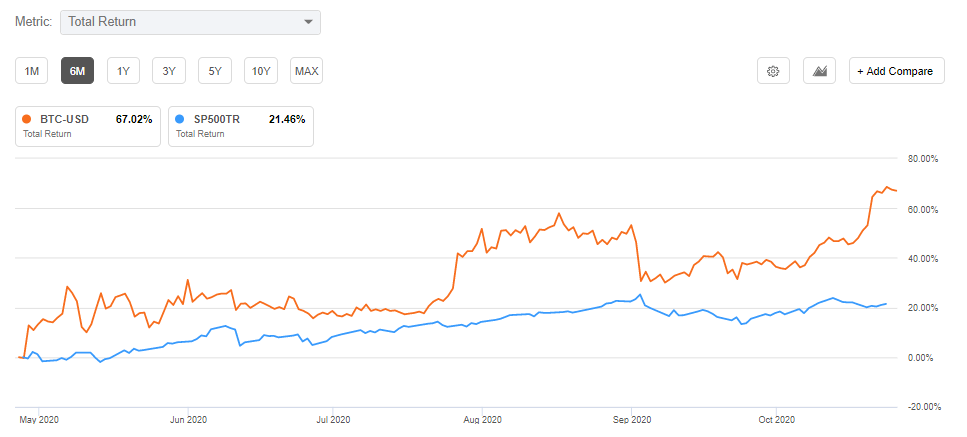The width and height of the screenshot is (967, 437).
Task: Switch the range to 1M
Action: pyautogui.click(x=32, y=71)
